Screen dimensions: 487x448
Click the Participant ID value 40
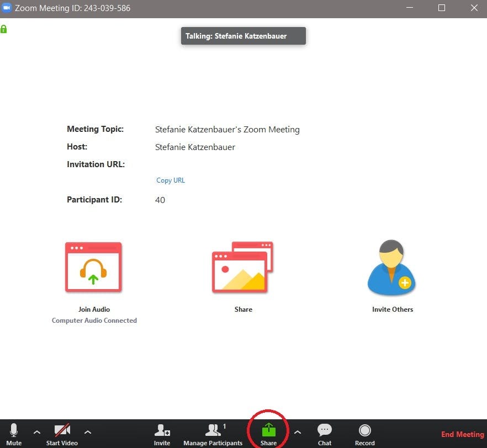tap(160, 200)
